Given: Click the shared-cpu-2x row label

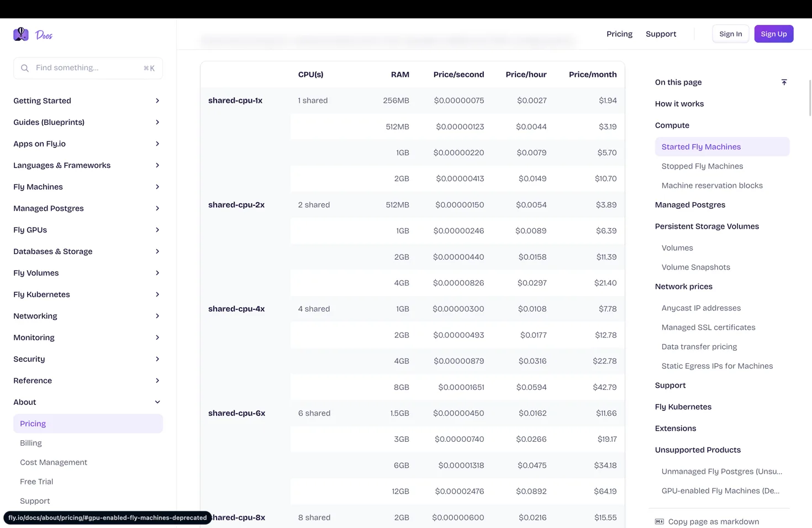Looking at the screenshot, I should click(x=236, y=205).
